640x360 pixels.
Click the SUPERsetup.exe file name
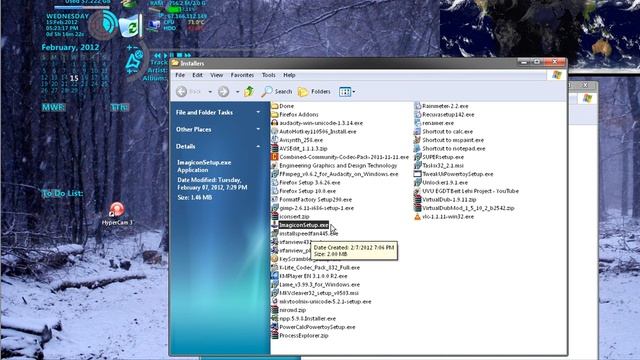[443, 157]
